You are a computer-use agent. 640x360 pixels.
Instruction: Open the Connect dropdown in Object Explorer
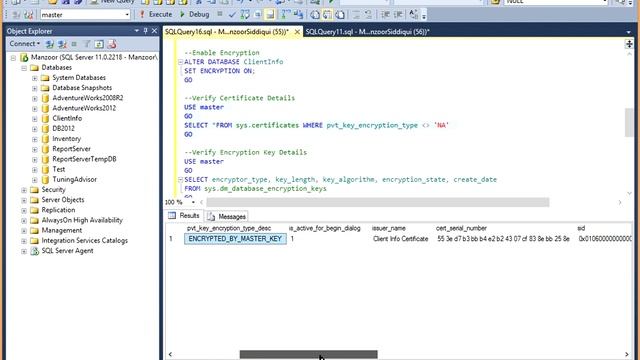[24, 44]
